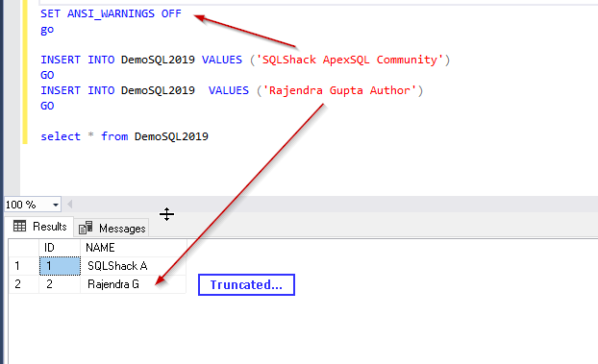598x364 pixels.
Task: Place cursor on 'SET ANSI_WARNINGS OFF' line
Action: (111, 13)
